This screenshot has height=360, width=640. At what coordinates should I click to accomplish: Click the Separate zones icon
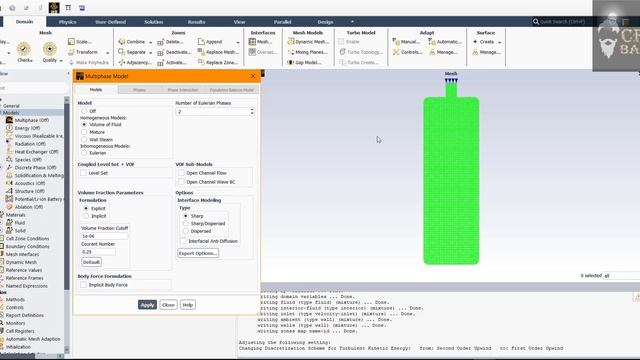click(x=122, y=52)
